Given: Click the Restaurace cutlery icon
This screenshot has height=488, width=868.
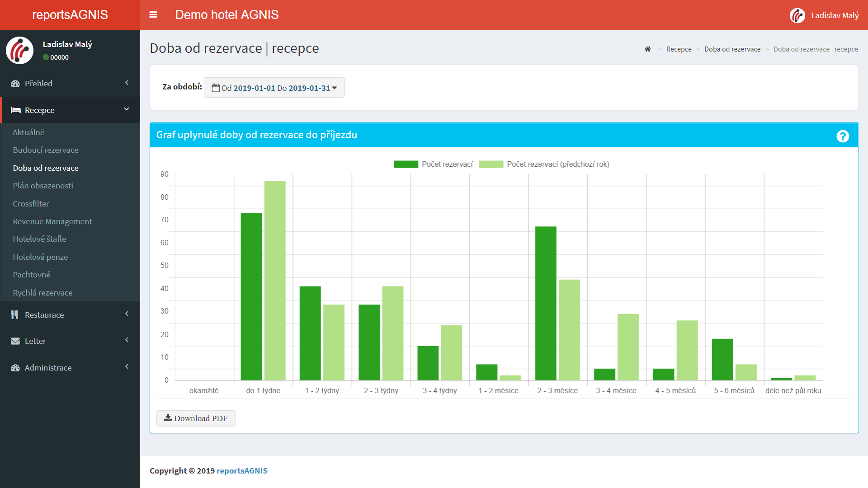Looking at the screenshot, I should pyautogui.click(x=15, y=315).
